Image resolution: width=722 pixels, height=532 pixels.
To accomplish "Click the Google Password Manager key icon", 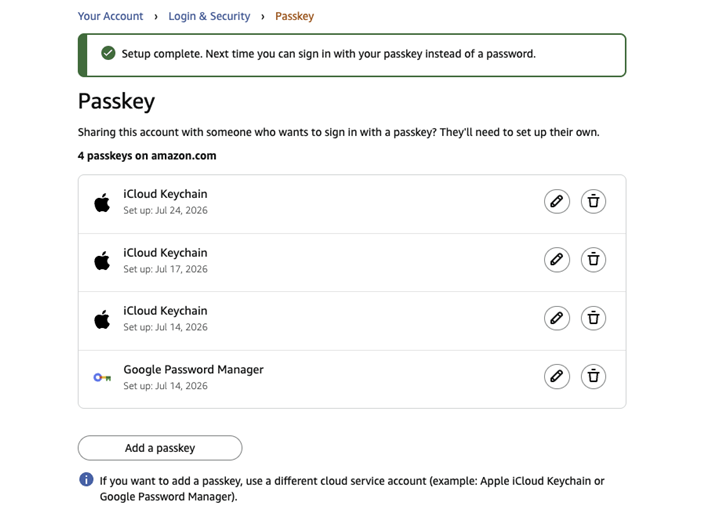I will (102, 378).
